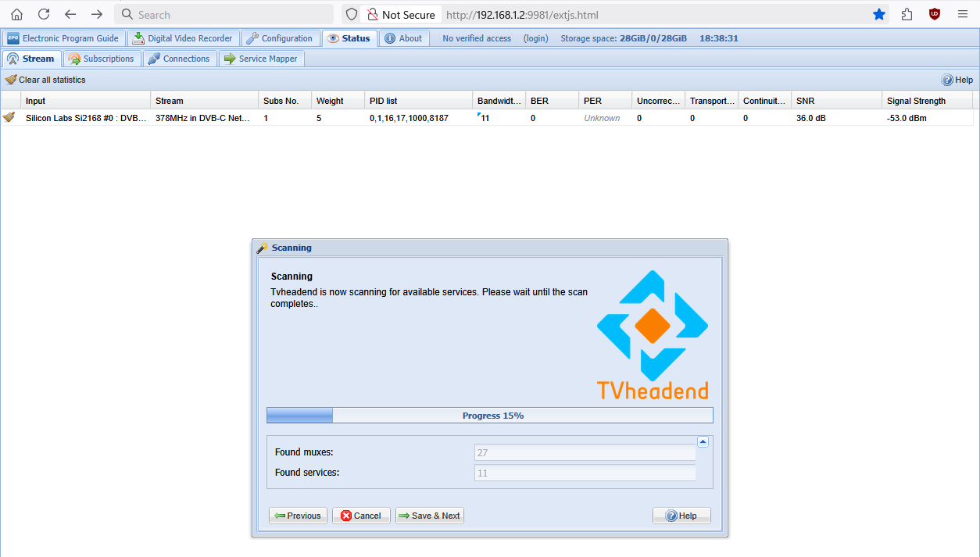Open the uBlock Origin extension icon
Screen dimensions: 980x557
[934, 14]
